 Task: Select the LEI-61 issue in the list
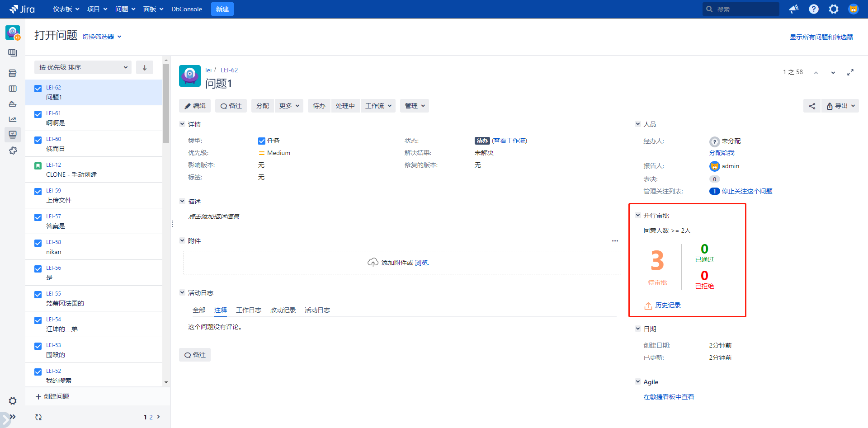click(94, 118)
